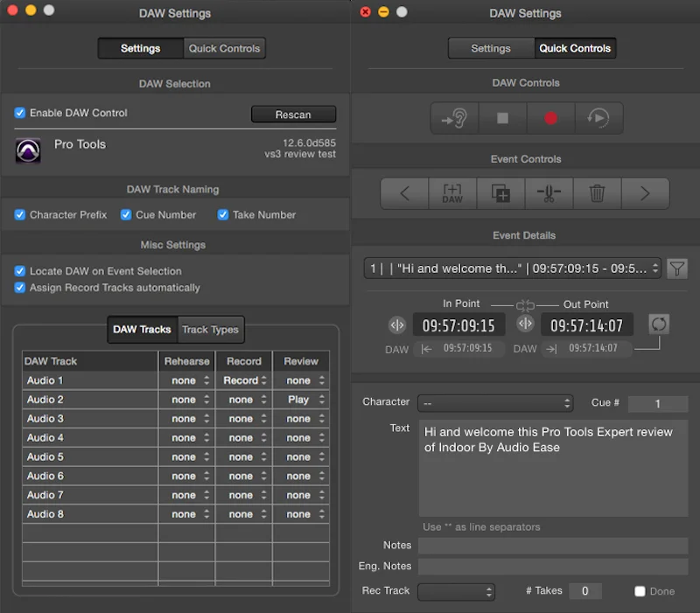Image resolution: width=700 pixels, height=613 pixels.
Task: Open Audio 8 Review dropdown
Action: coord(301,514)
